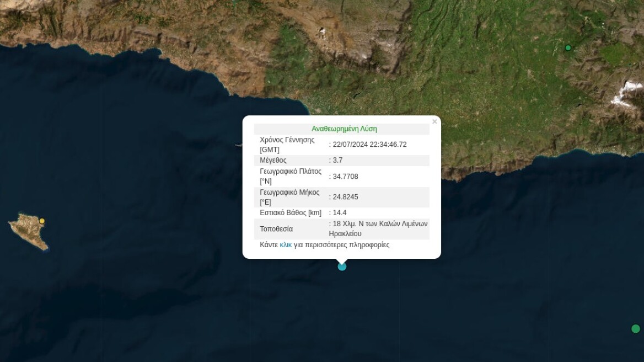Click the teal epicenter marker below the popup

tap(342, 267)
